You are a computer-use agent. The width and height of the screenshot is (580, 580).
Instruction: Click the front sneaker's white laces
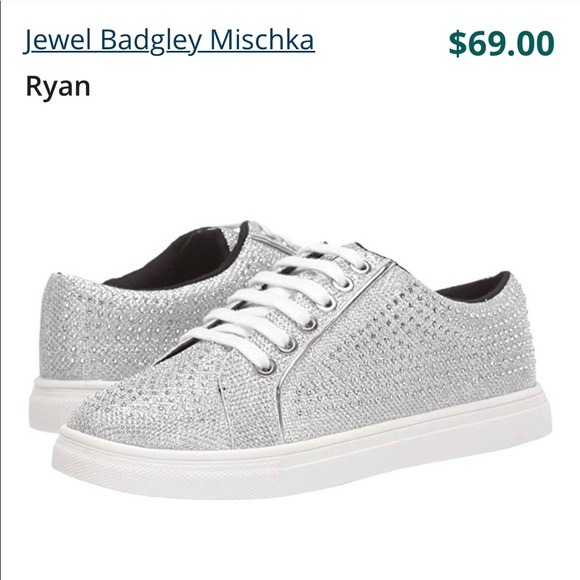(x=281, y=300)
